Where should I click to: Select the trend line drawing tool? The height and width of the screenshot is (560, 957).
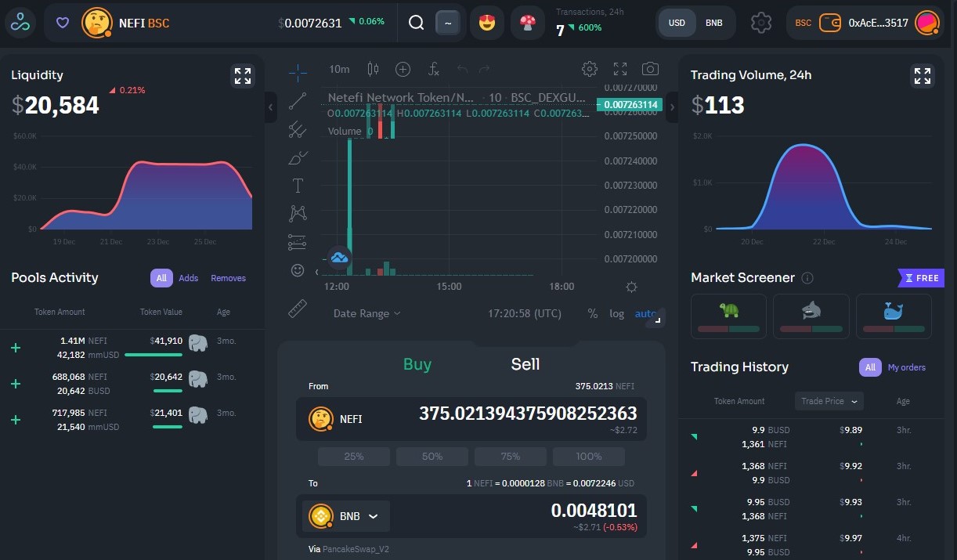[x=298, y=101]
